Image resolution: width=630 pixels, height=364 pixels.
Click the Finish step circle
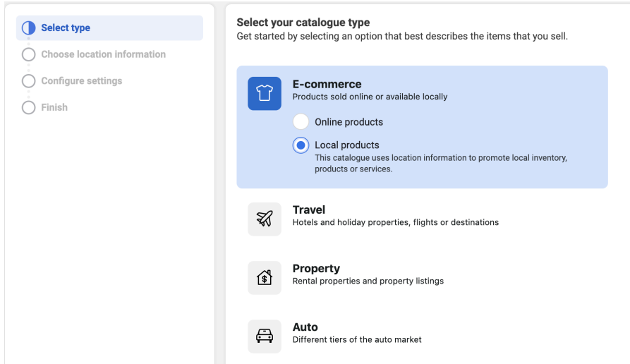(x=28, y=107)
